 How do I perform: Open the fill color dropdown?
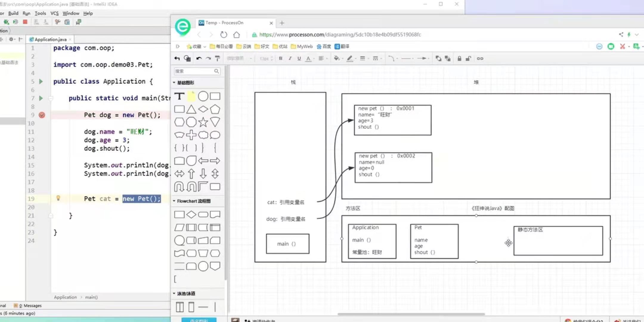[338, 58]
